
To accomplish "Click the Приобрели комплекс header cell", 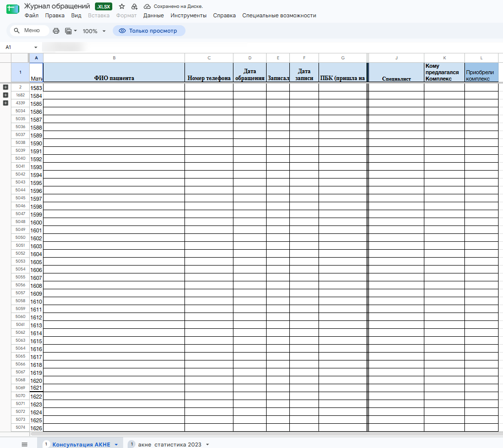I will 481,73.
